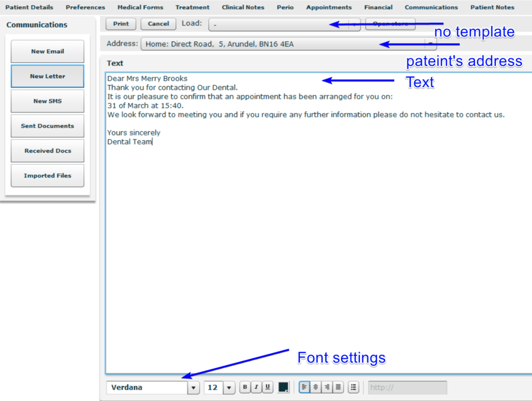This screenshot has width=532, height=401.
Task: Align text to the right
Action: 327,387
